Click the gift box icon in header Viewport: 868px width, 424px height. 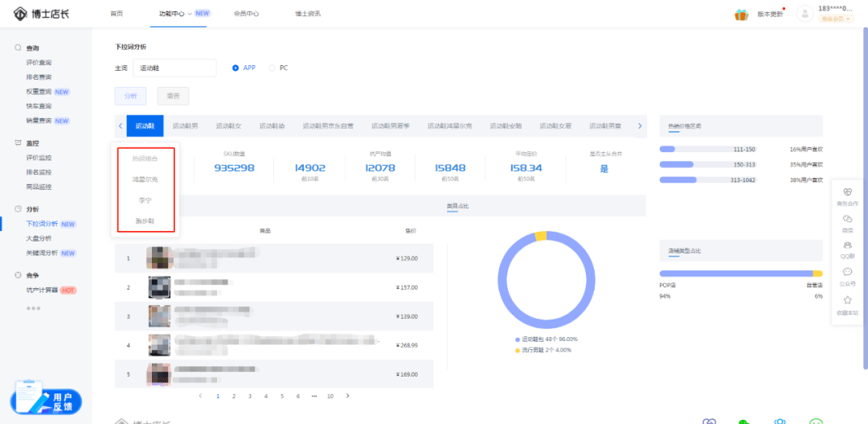click(x=741, y=14)
